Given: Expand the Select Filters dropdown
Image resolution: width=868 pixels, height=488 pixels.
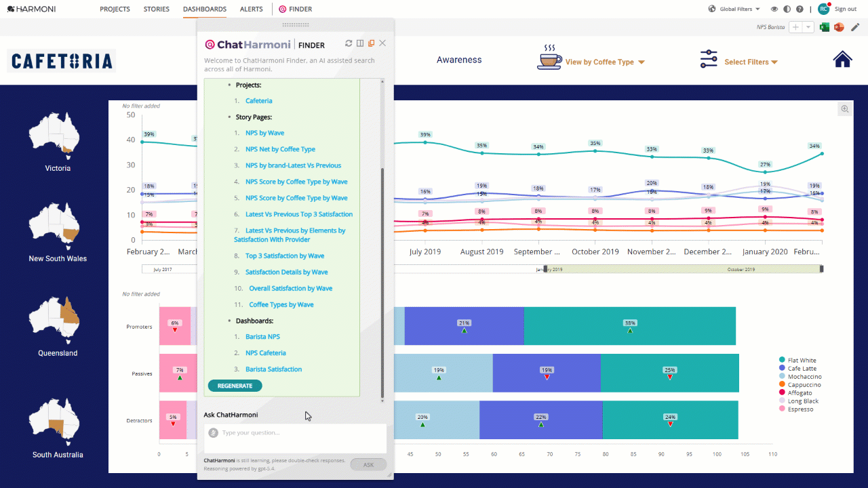Looking at the screenshot, I should pyautogui.click(x=751, y=62).
